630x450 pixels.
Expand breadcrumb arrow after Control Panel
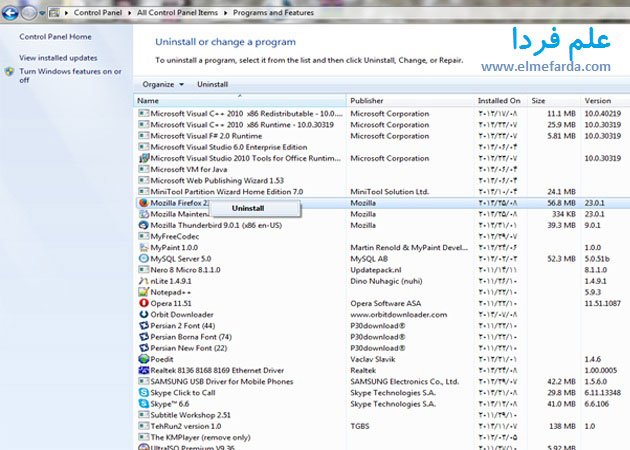129,13
